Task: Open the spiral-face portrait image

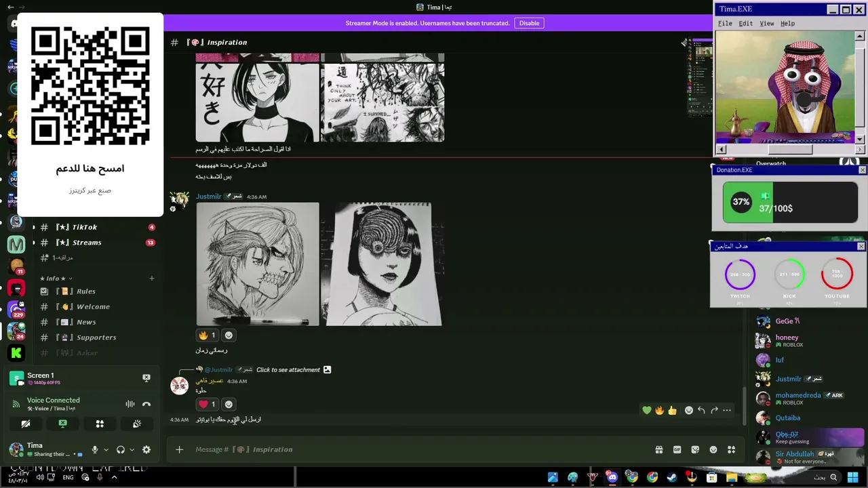Action: click(x=382, y=264)
